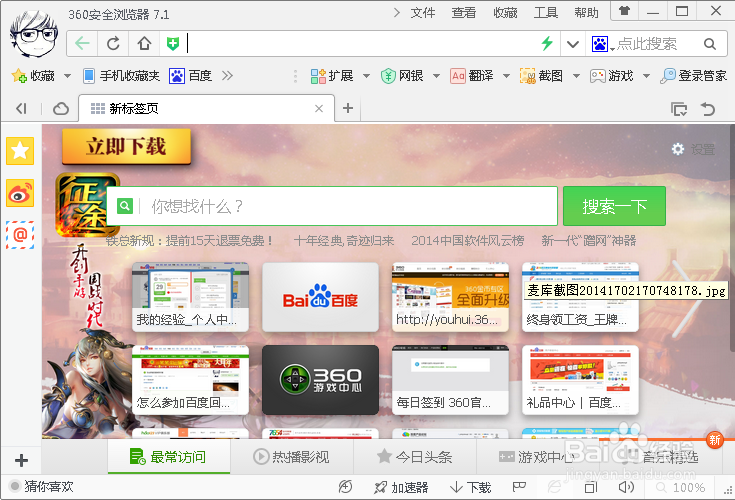Screen dimensions: 735x500
Task: Switch to 今日头条 tab
Action: click(414, 456)
